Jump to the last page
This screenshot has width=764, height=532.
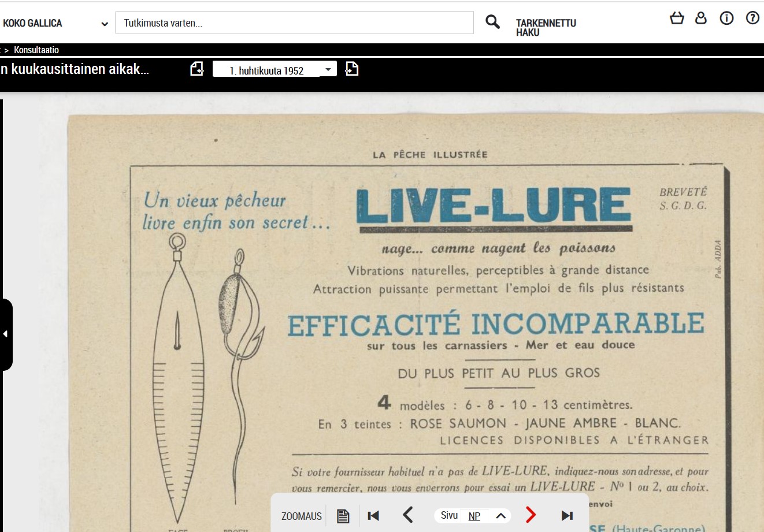(567, 516)
